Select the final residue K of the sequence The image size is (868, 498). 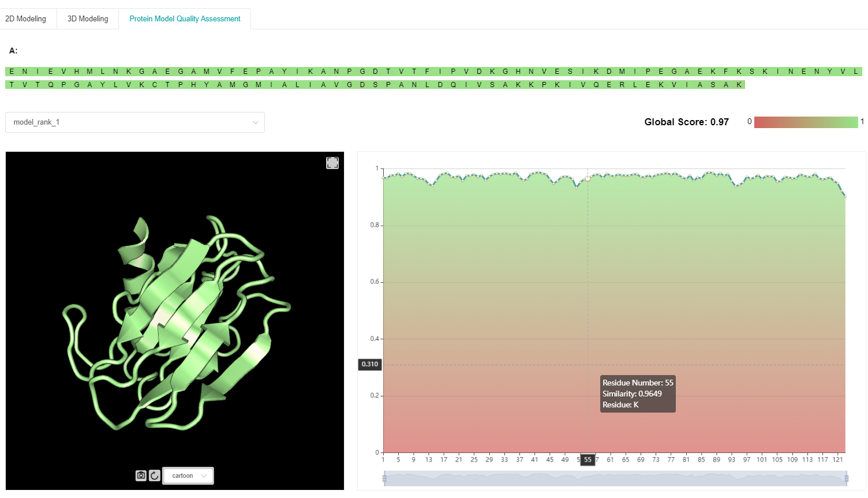tap(739, 85)
